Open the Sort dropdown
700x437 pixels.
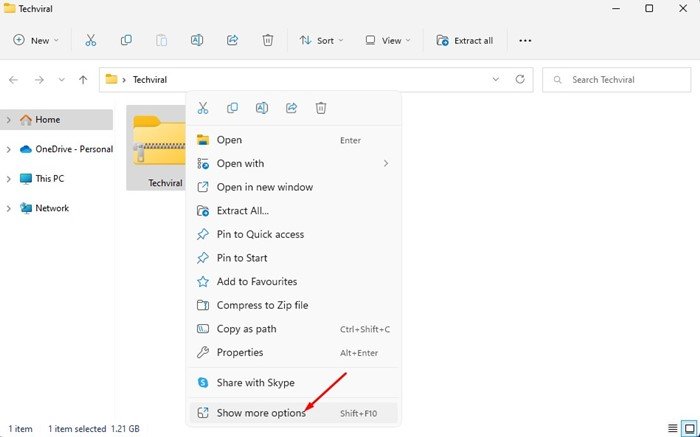(321, 41)
